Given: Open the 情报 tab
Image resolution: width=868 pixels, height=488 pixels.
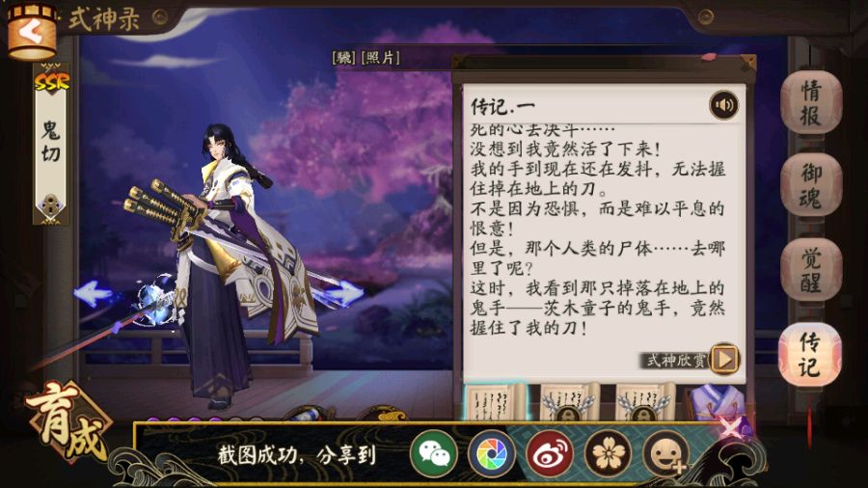Looking at the screenshot, I should pos(810,103).
